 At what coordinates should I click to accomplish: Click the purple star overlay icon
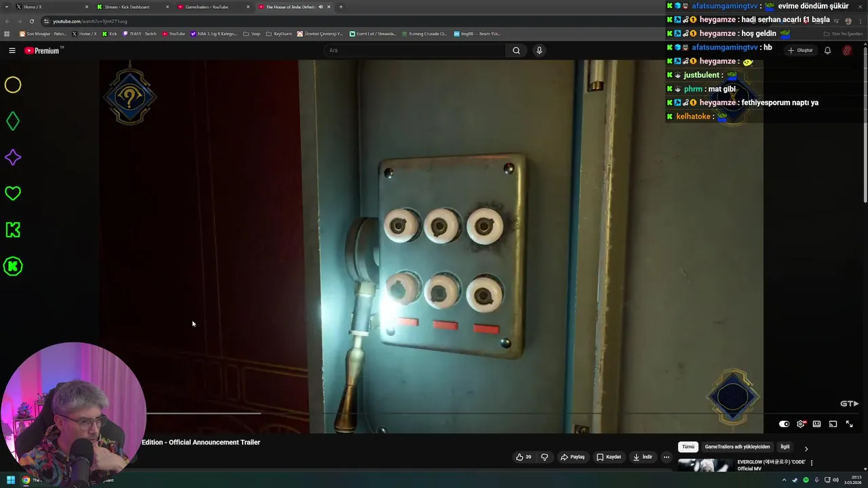point(13,157)
